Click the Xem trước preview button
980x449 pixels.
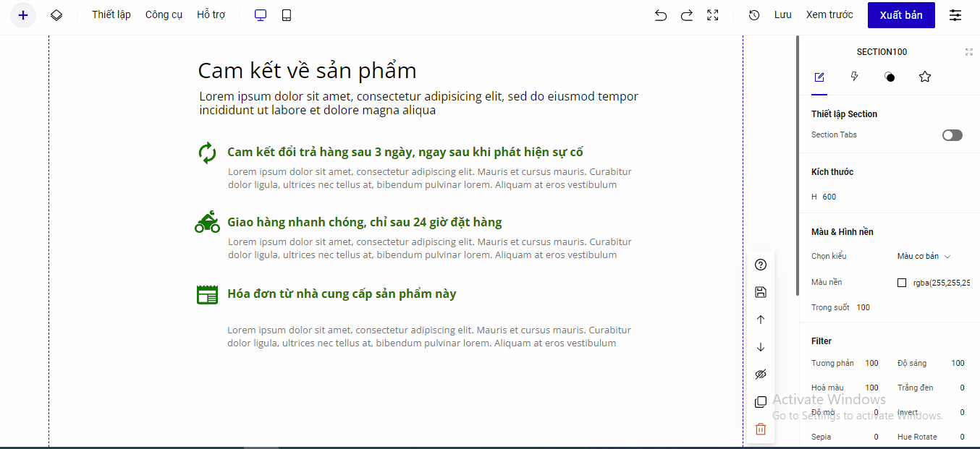click(x=829, y=15)
